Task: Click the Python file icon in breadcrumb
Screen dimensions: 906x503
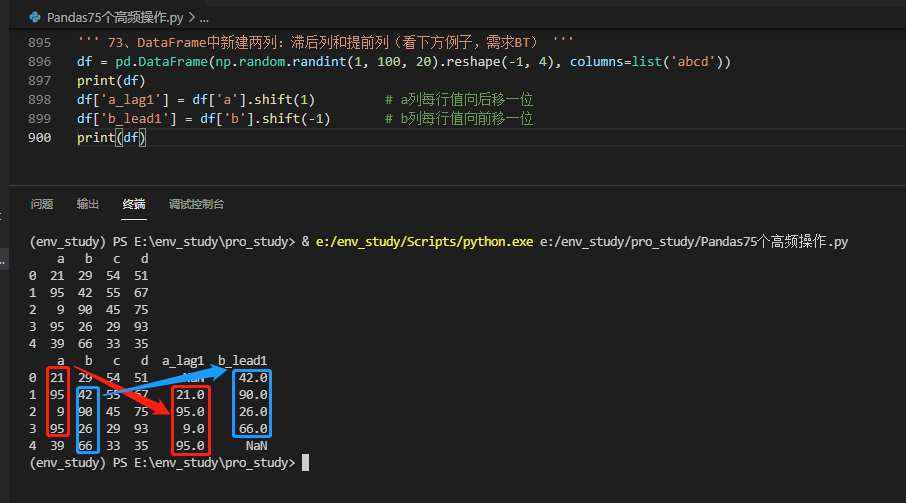Action: point(35,17)
